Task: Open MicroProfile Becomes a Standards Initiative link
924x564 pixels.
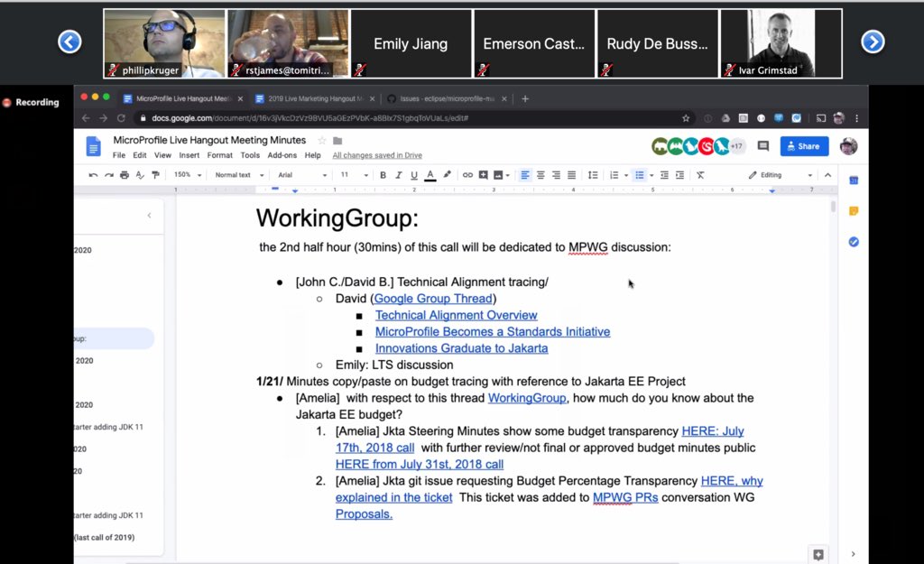Action: [x=493, y=332]
